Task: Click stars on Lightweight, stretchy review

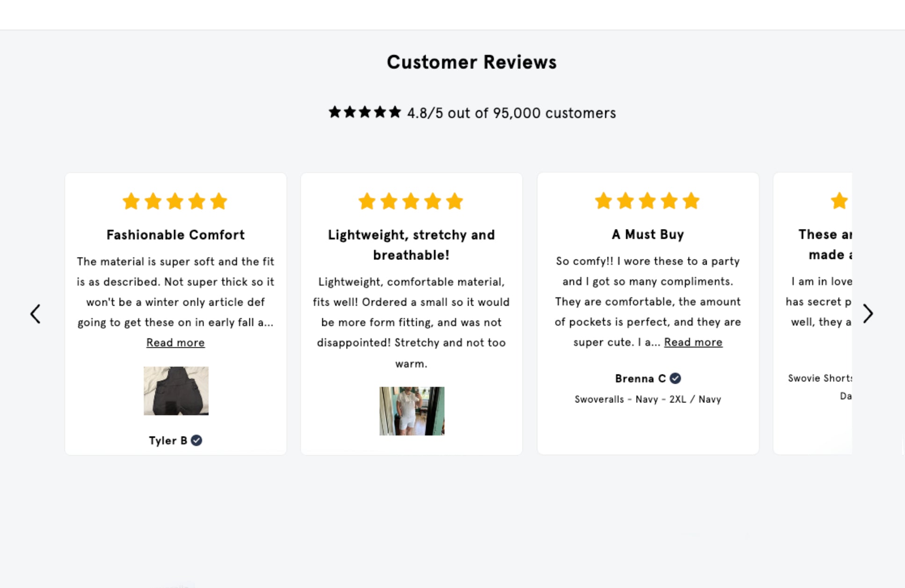Action: pos(411,202)
